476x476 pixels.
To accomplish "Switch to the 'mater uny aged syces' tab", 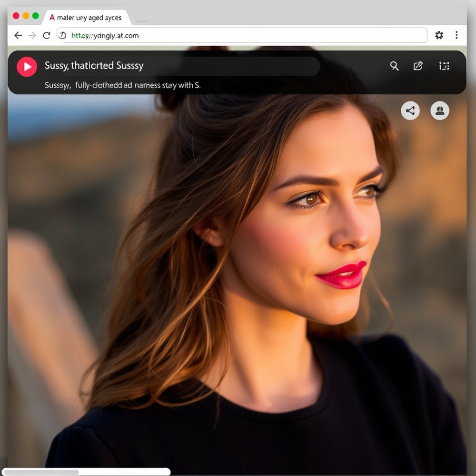I will [x=88, y=17].
